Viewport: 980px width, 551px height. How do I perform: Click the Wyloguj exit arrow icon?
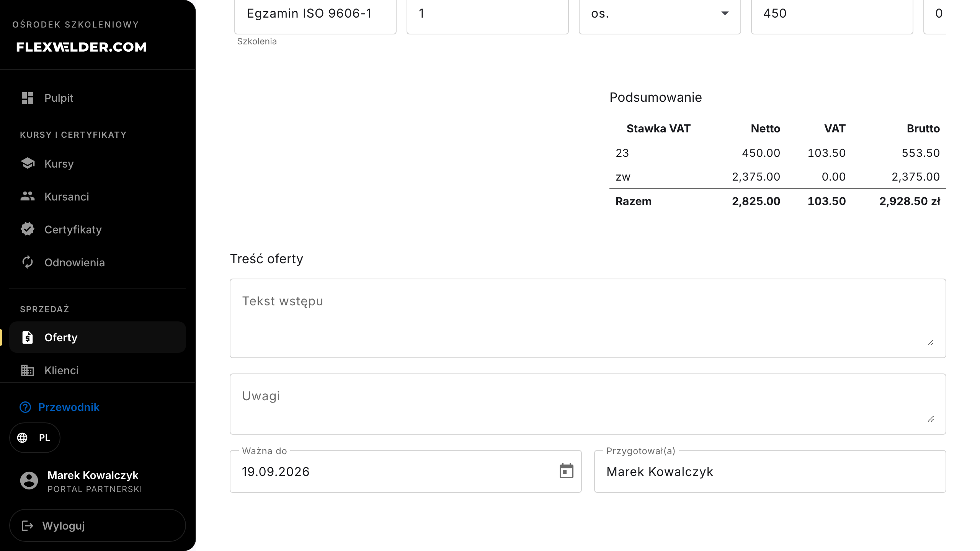pos(28,526)
